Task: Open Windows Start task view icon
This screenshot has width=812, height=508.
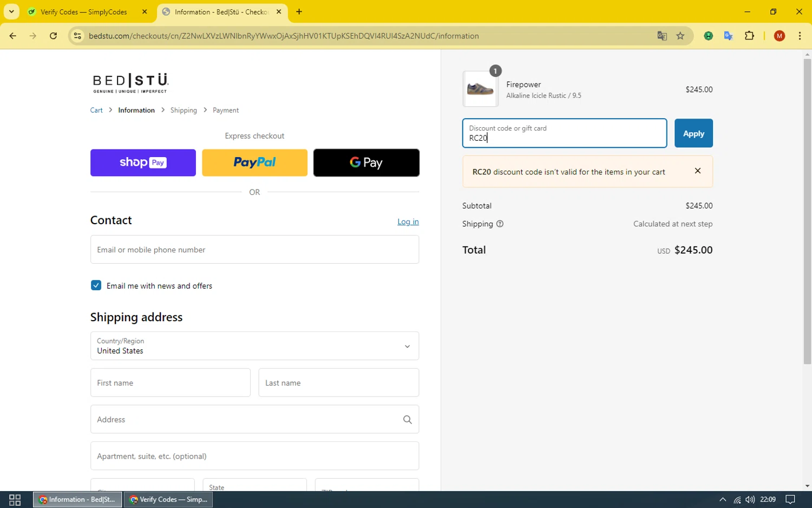Action: [x=15, y=499]
